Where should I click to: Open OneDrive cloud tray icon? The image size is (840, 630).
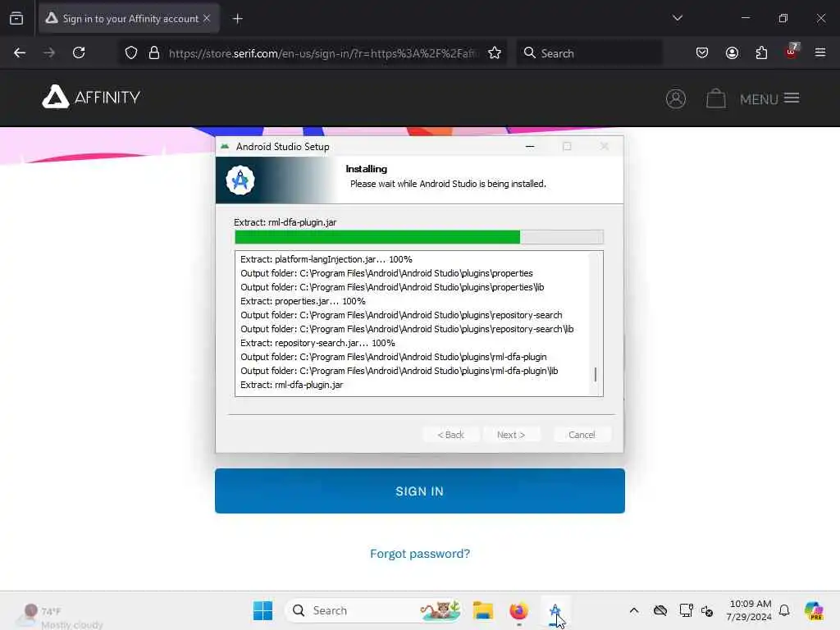tap(660, 610)
